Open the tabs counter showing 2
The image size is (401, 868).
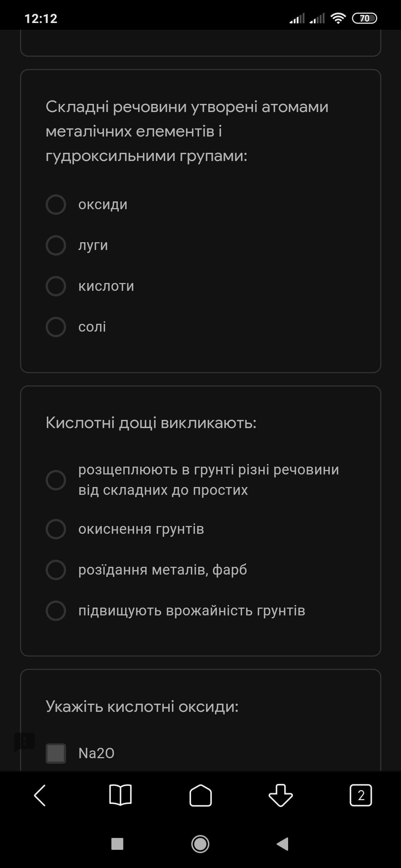click(361, 795)
